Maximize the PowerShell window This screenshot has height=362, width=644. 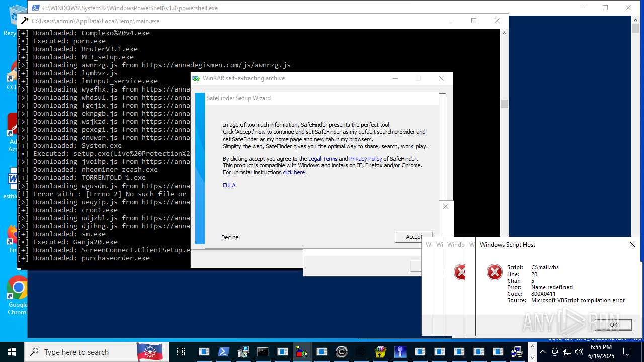click(605, 8)
